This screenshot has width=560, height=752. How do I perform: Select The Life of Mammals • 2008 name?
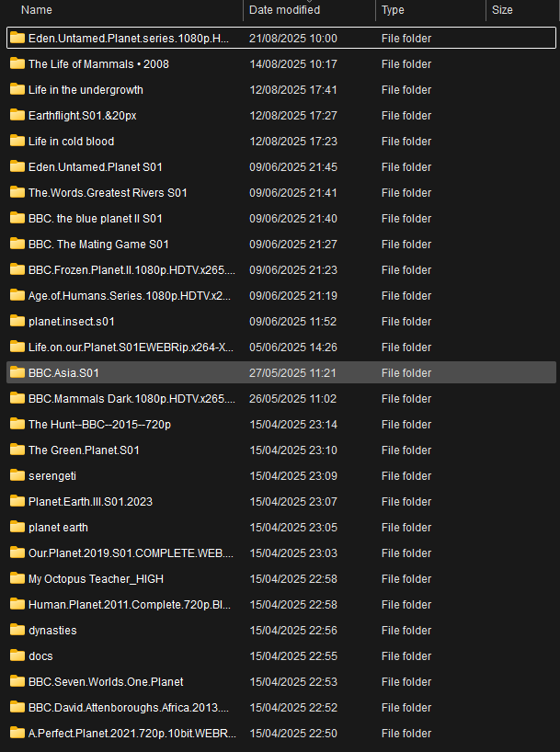click(x=98, y=63)
